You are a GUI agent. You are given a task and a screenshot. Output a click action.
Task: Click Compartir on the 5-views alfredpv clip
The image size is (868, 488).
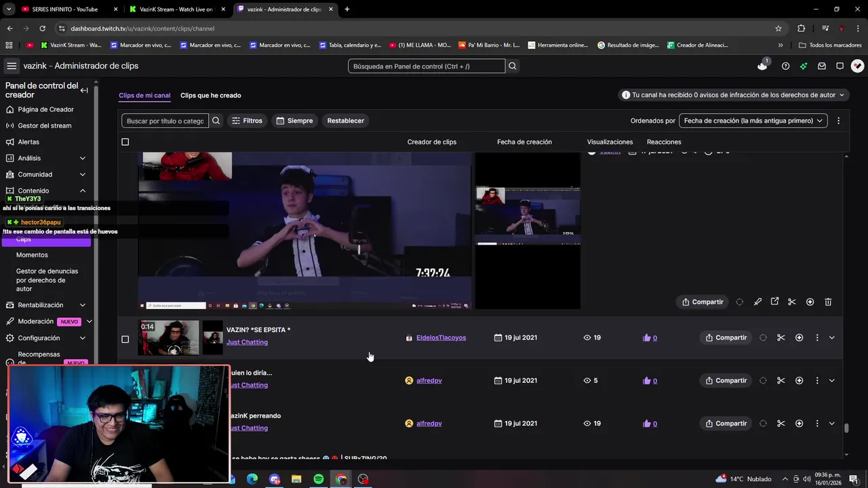click(726, 380)
